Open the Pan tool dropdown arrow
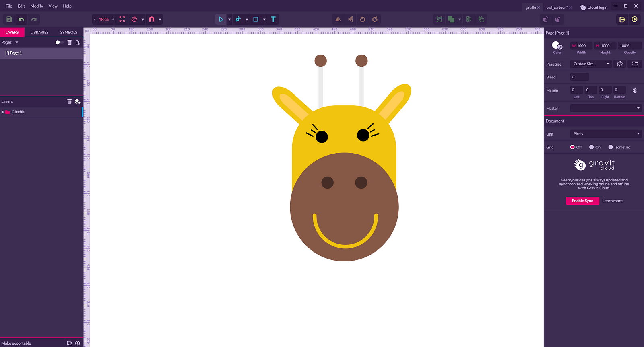Image resolution: width=644 pixels, height=347 pixels. click(x=142, y=19)
